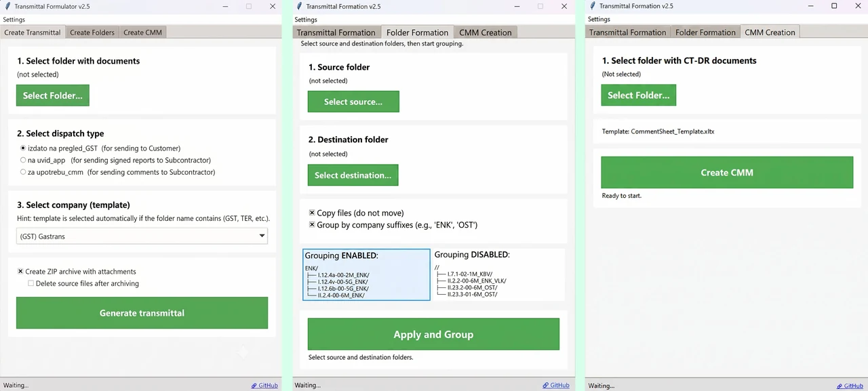The height and width of the screenshot is (391, 868).
Task: Open Folder Formation tab in middle window
Action: [x=417, y=33]
